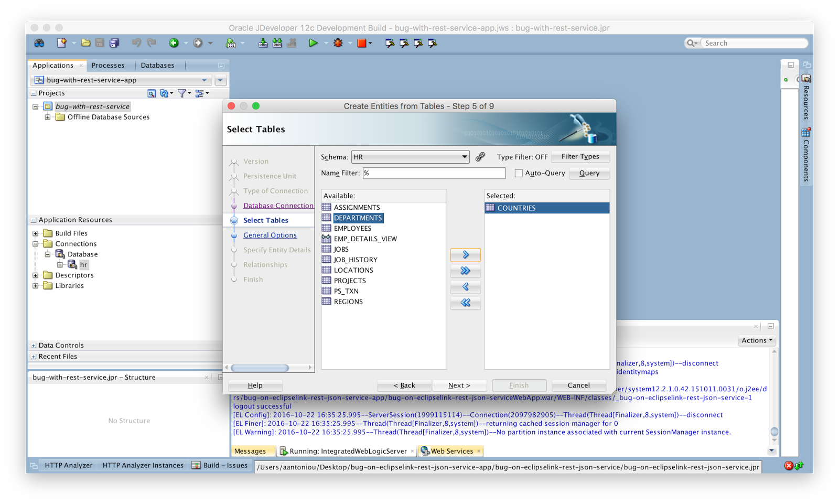Image resolution: width=839 pixels, height=504 pixels.
Task: Toggle the Auto-Query checkbox
Action: click(x=519, y=173)
